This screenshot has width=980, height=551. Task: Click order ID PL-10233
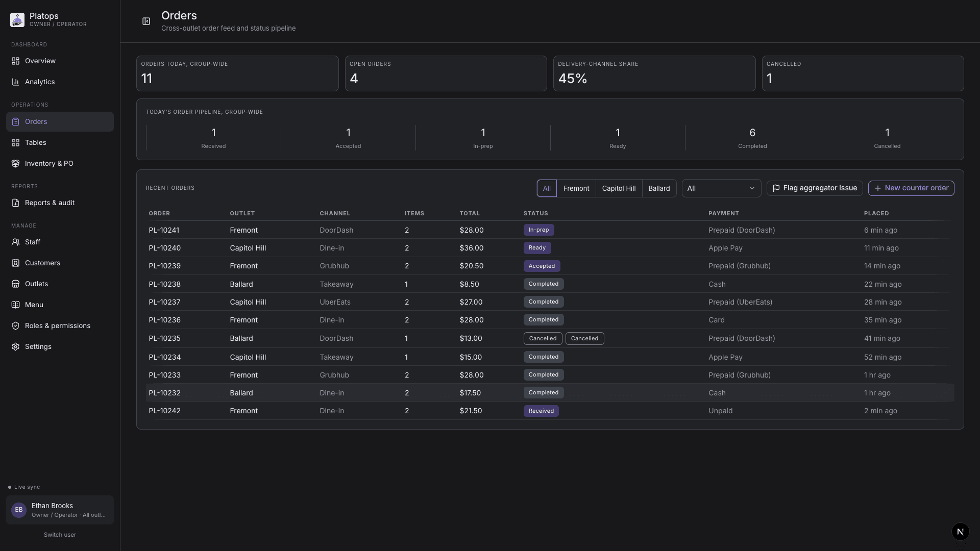[x=164, y=375]
